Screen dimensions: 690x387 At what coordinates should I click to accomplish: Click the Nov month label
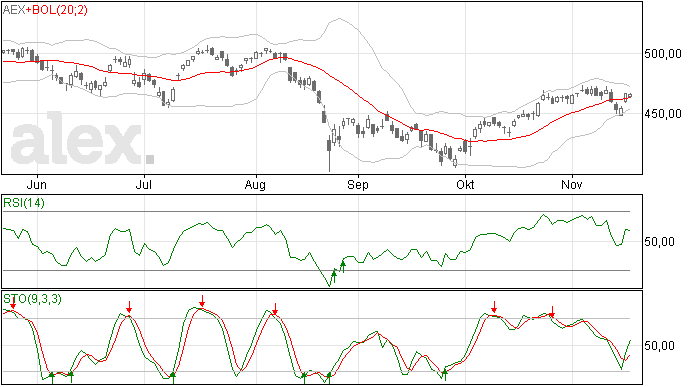(x=572, y=184)
